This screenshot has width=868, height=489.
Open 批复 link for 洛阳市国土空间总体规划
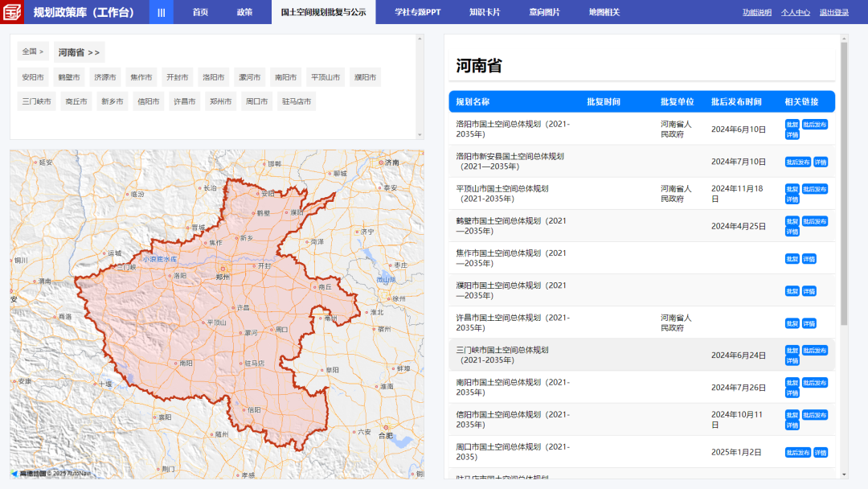point(792,125)
